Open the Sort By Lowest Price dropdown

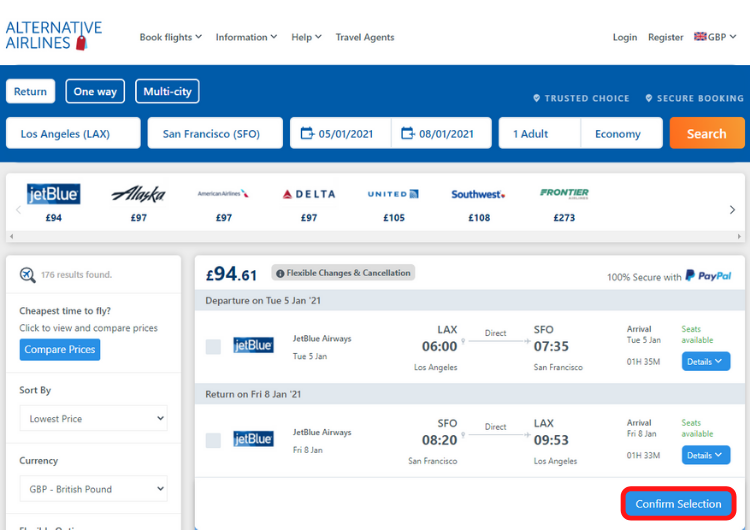[x=94, y=418]
